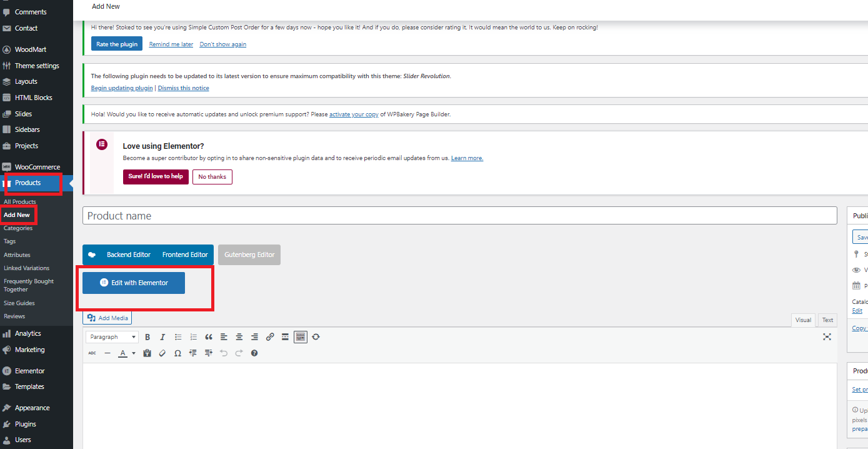Viewport: 868px width, 449px height.
Task: Clear formatting with the eraser icon
Action: (x=162, y=353)
